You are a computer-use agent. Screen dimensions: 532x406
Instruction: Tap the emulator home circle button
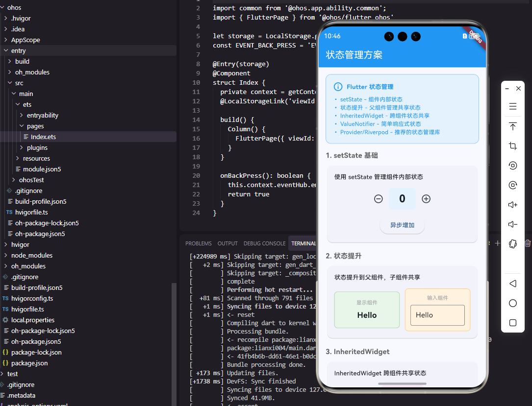pyautogui.click(x=513, y=303)
